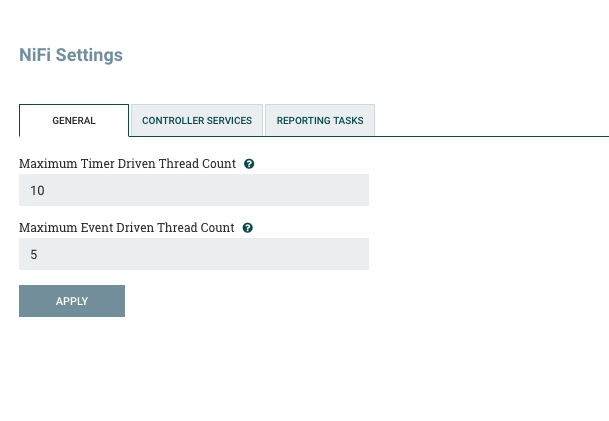Focus the Maximum Timer Driven Thread Count field
The width and height of the screenshot is (609, 421).
(x=194, y=190)
